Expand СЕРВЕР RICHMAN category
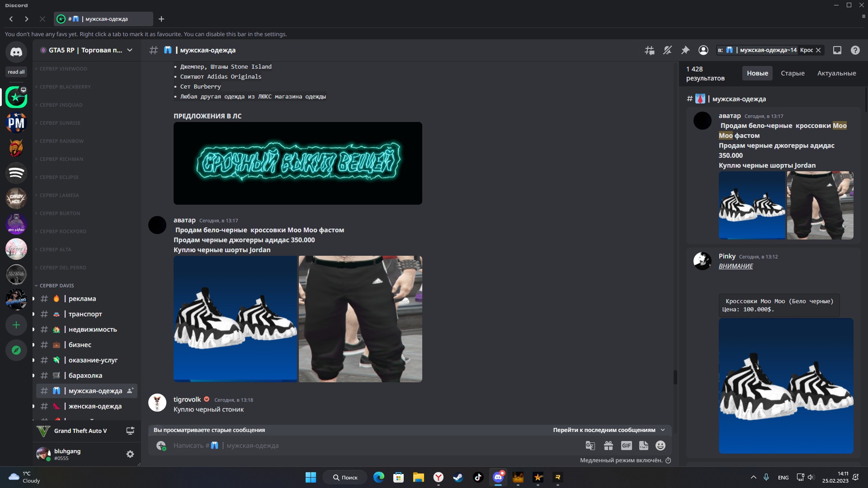The width and height of the screenshot is (868, 488). click(x=61, y=159)
